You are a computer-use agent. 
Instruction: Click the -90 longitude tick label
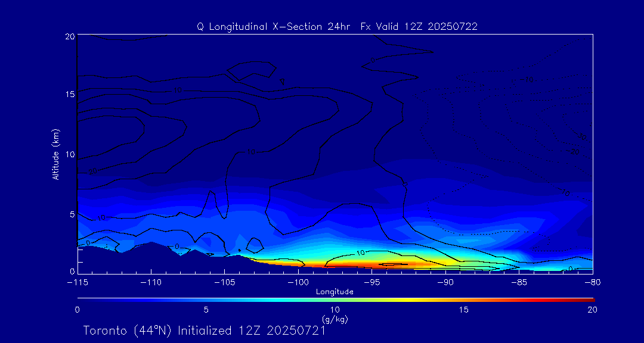tap(445, 282)
